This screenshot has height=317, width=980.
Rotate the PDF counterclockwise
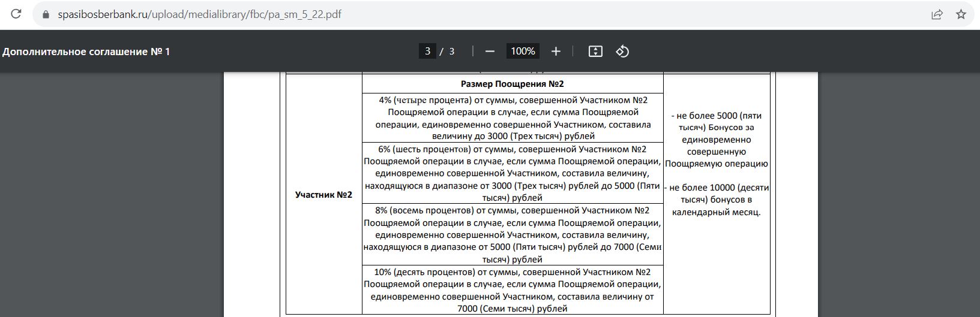pyautogui.click(x=622, y=52)
